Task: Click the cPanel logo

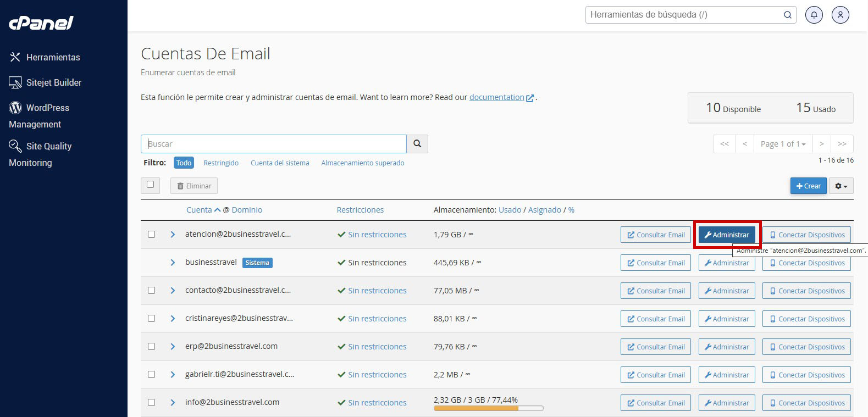Action: 41,23
